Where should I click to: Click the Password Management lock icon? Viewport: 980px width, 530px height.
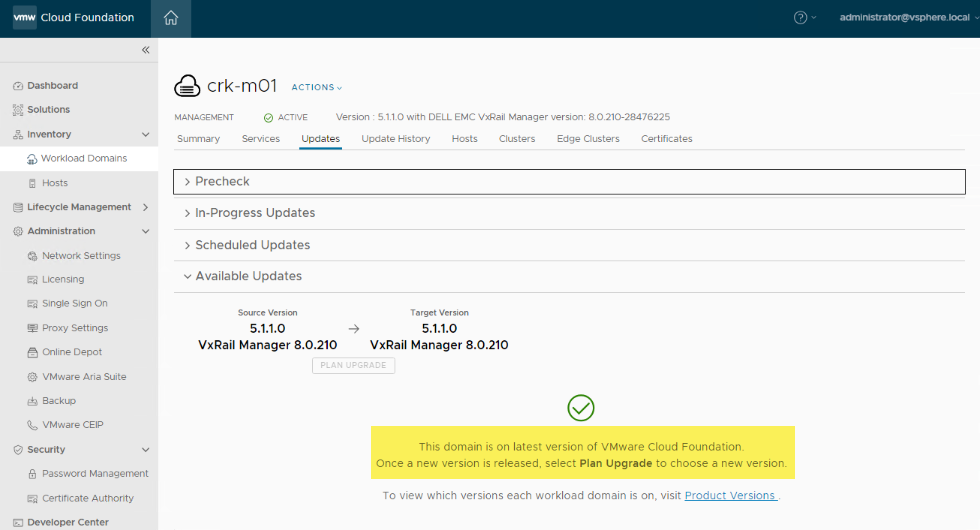click(x=32, y=474)
